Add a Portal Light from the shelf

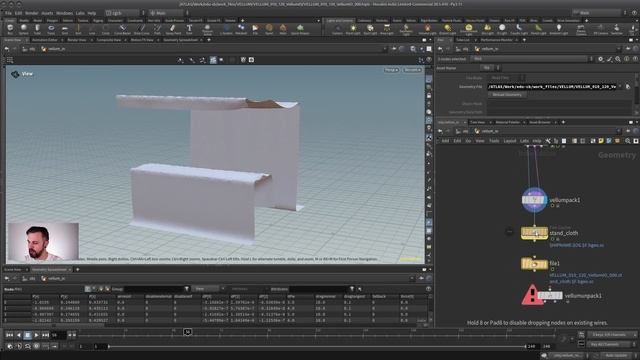coord(538,29)
